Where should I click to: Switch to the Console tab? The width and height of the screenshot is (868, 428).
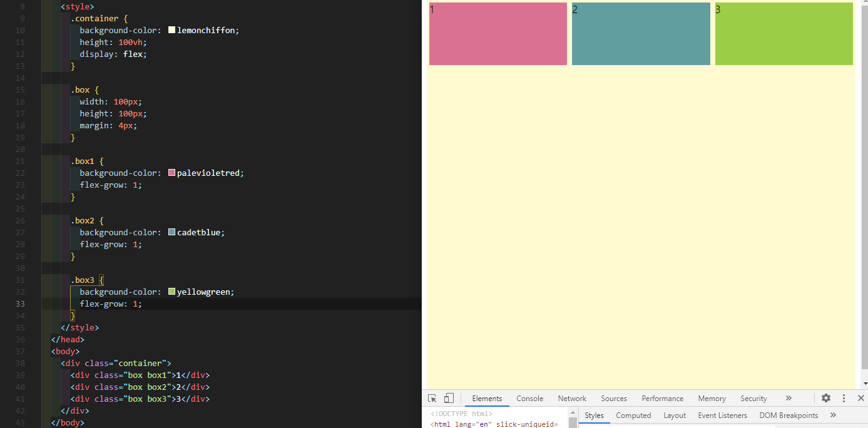pos(530,399)
